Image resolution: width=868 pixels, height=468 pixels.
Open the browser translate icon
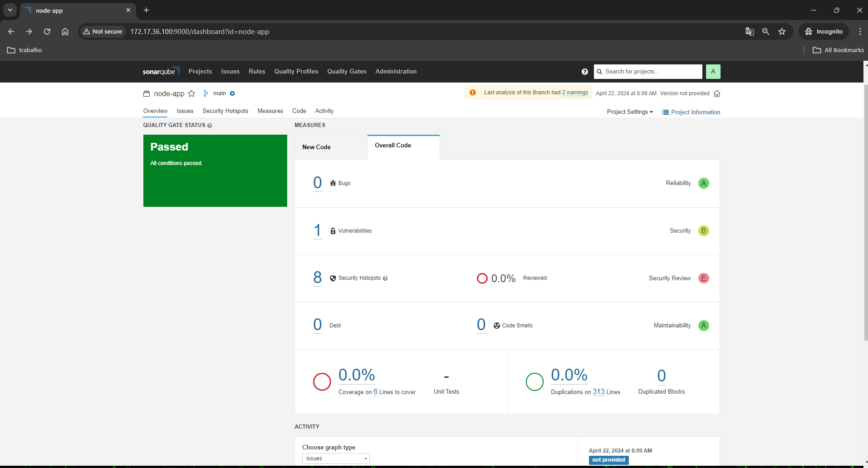pyautogui.click(x=750, y=31)
